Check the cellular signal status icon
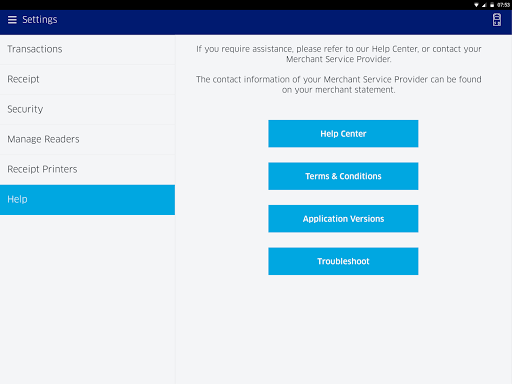The width and height of the screenshot is (512, 384). click(x=484, y=5)
